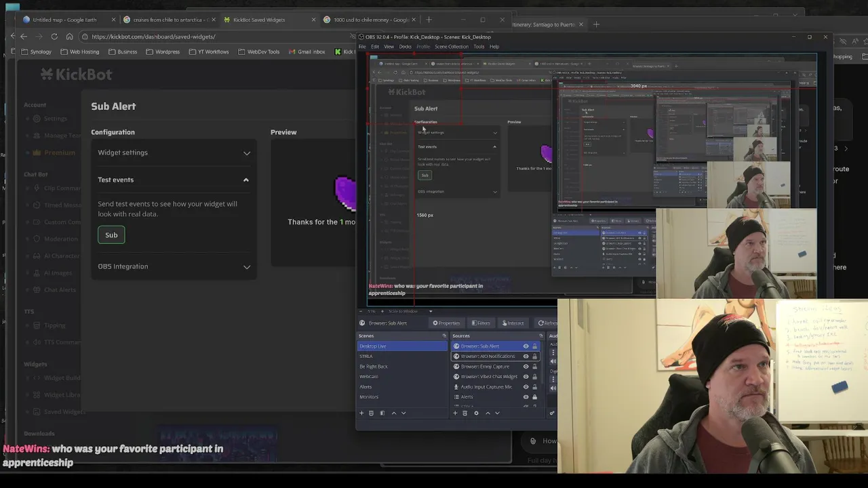The height and width of the screenshot is (488, 868).
Task: Pop out the Sources dock with its header icon
Action: [541, 335]
